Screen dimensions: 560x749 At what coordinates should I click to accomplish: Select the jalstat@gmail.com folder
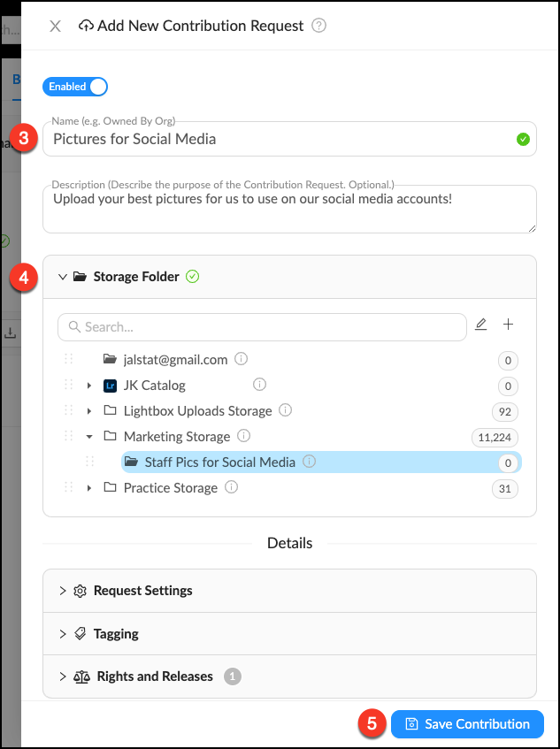pos(175,360)
